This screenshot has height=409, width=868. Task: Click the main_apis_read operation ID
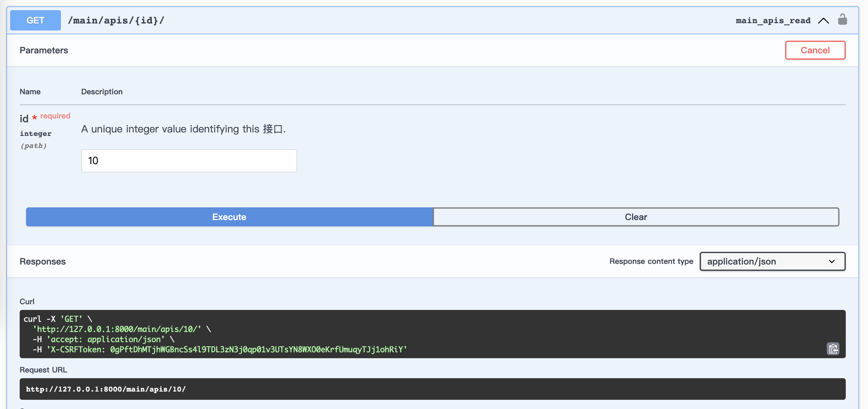(x=773, y=21)
